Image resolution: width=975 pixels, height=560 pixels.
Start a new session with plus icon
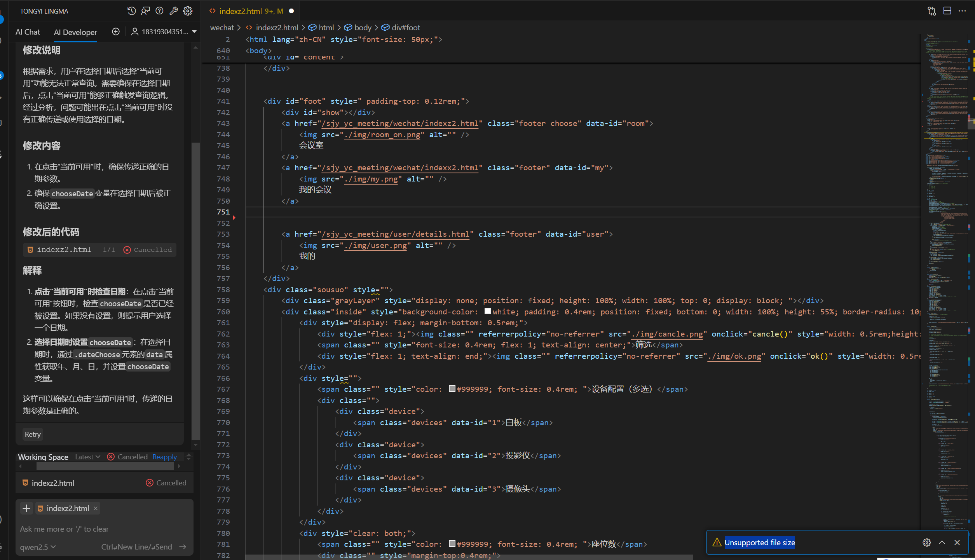coord(116,31)
